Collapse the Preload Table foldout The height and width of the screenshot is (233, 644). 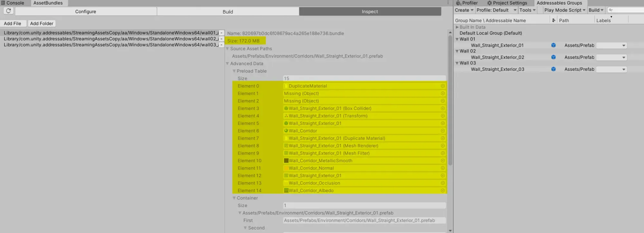[234, 71]
